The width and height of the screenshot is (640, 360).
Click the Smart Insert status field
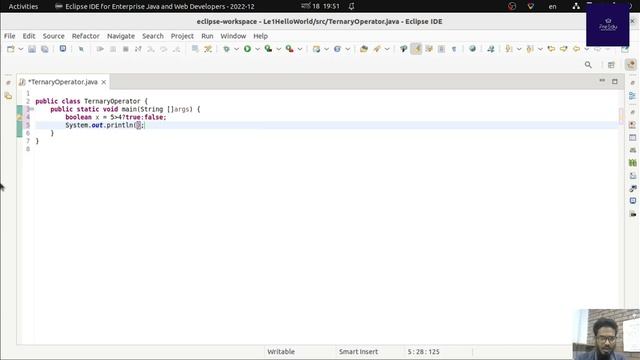click(x=358, y=351)
